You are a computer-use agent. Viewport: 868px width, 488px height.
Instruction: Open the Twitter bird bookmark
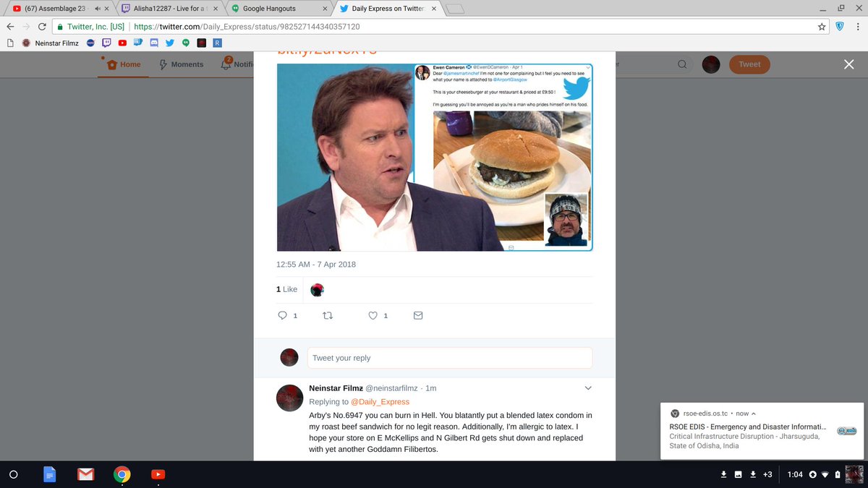[170, 43]
